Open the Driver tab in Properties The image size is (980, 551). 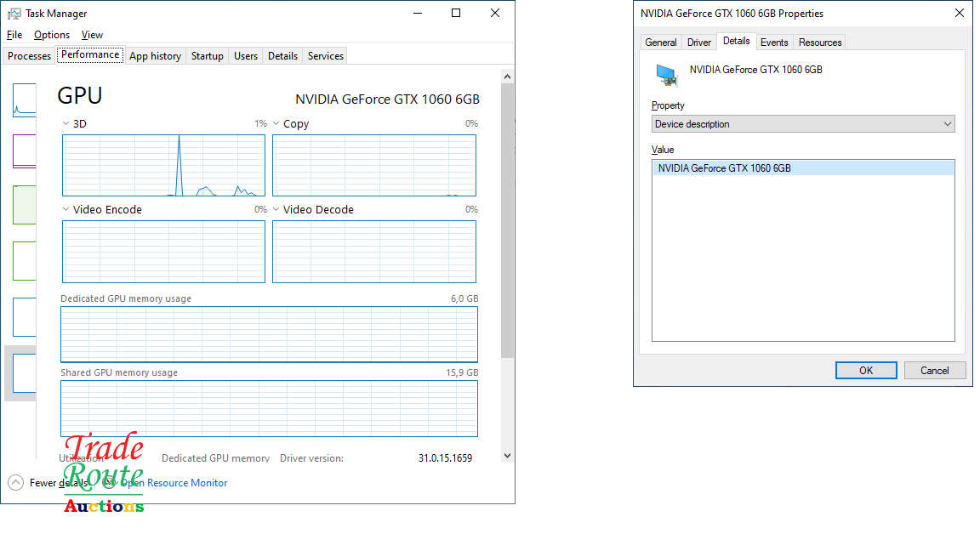pyautogui.click(x=698, y=43)
